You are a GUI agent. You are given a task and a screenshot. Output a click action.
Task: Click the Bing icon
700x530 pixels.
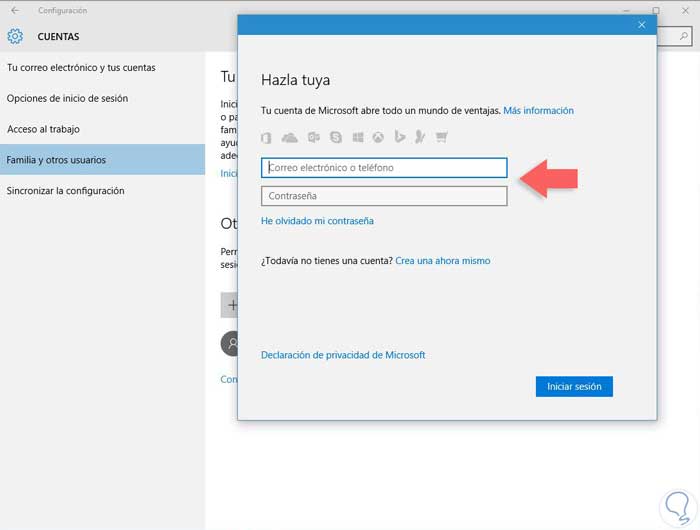(x=400, y=136)
